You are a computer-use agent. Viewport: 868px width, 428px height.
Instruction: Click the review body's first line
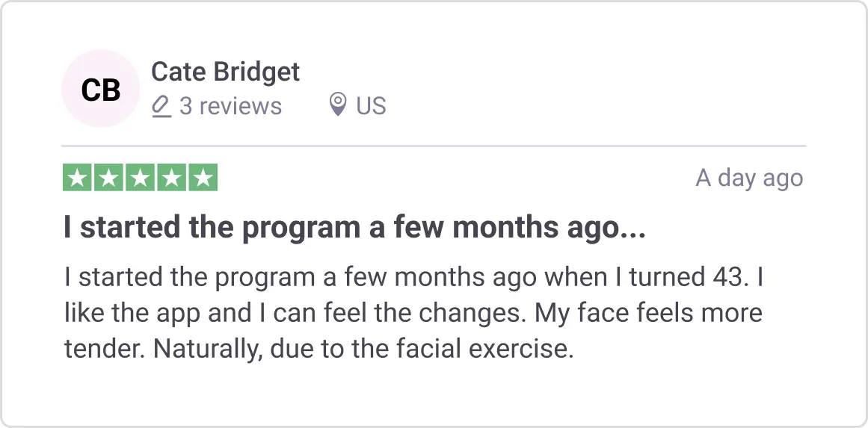pyautogui.click(x=413, y=278)
